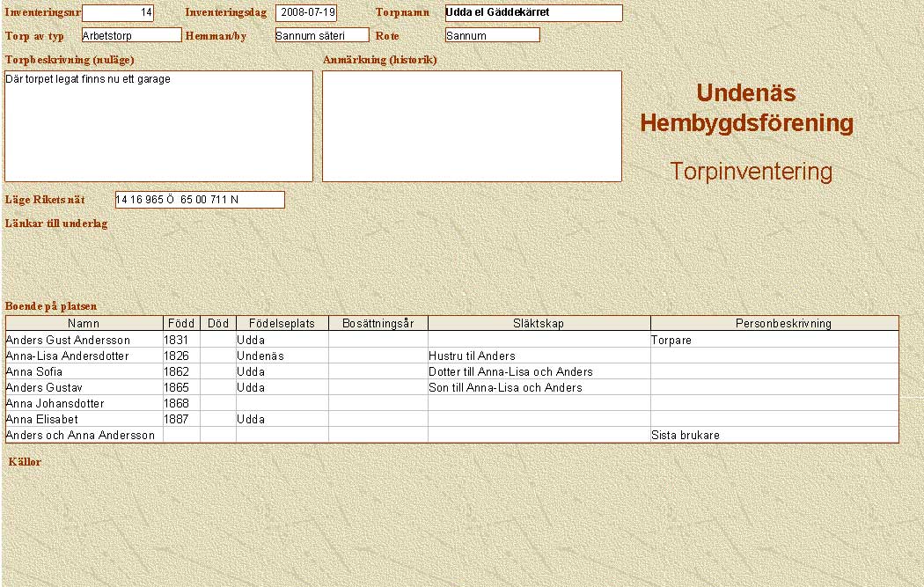The width and height of the screenshot is (924, 587).
Task: Select the Torpare description cell
Action: pos(774,340)
